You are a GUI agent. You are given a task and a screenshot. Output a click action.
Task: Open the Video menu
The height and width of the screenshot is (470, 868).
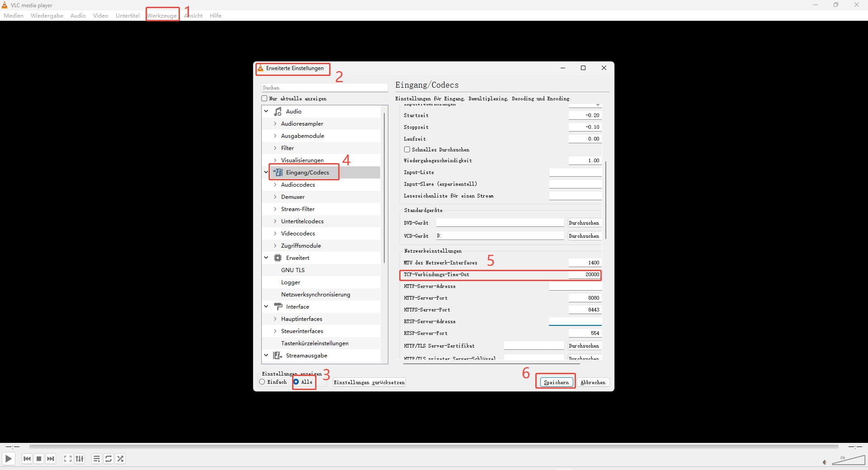tap(101, 15)
